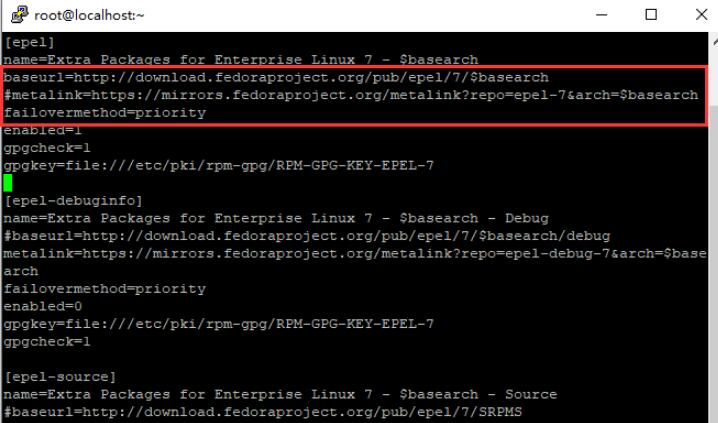Click the green terminal cursor block
This screenshot has width=718, height=423.
(7, 183)
